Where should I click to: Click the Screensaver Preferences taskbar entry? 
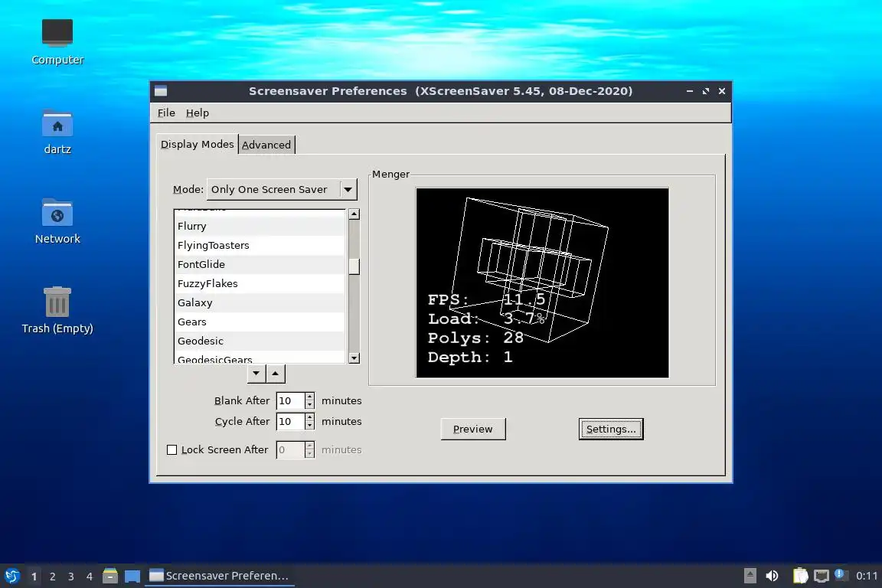click(220, 576)
